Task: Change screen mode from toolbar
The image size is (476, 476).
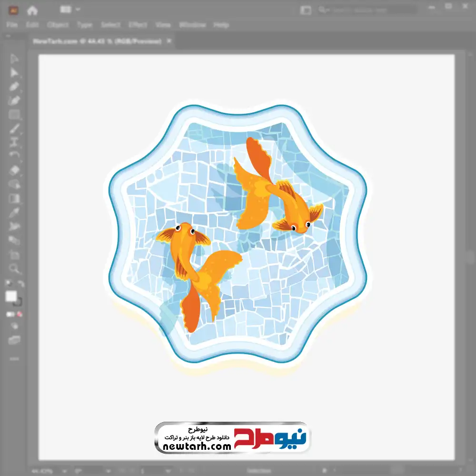Action: (x=14, y=340)
